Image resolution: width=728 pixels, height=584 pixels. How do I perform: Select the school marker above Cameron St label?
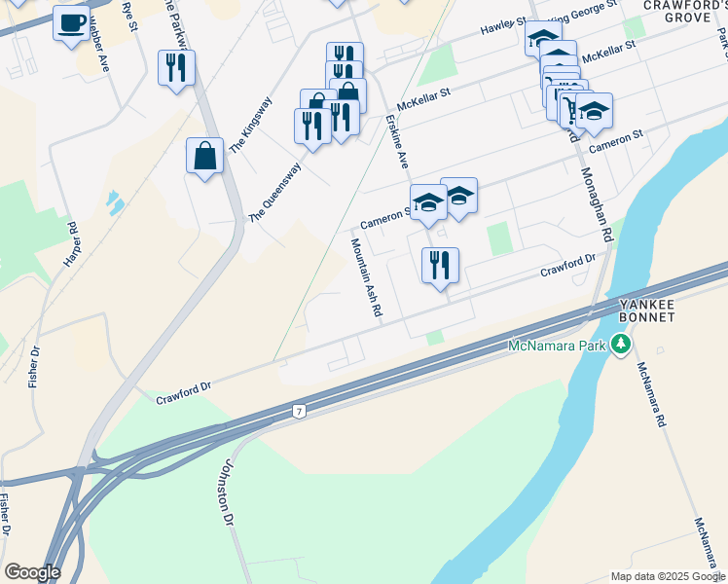[x=594, y=111]
